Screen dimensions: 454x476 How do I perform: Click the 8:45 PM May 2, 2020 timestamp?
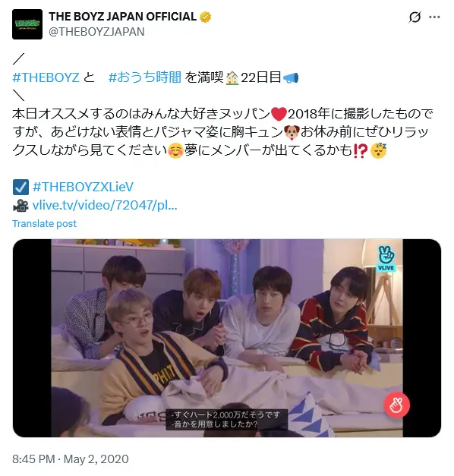pos(71,459)
